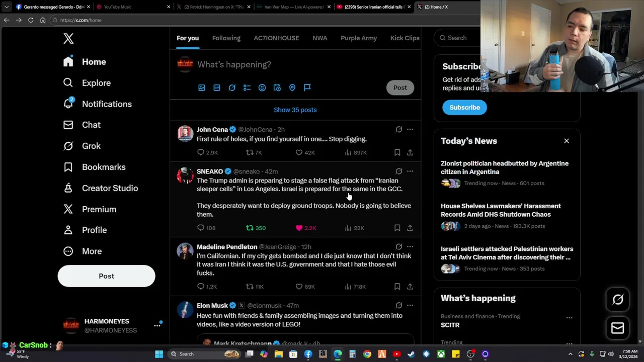644x362 pixels.
Task: Switch to the NWA tab
Action: pos(319,38)
